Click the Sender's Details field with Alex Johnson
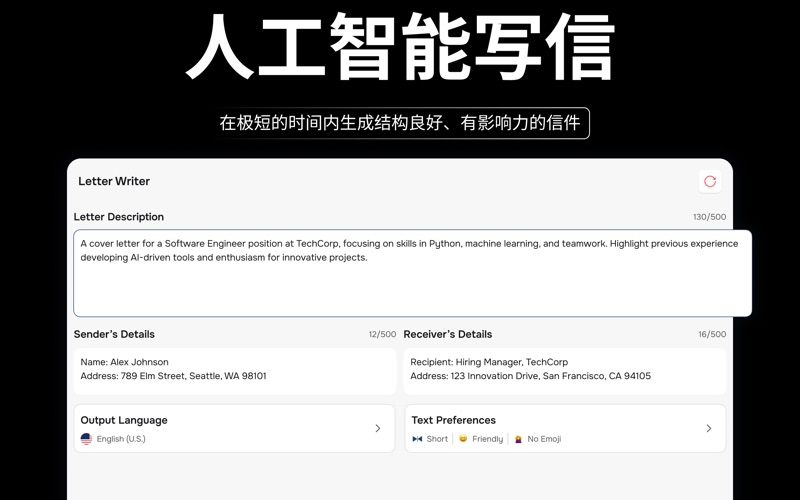Image resolution: width=800 pixels, height=500 pixels. pyautogui.click(x=235, y=371)
